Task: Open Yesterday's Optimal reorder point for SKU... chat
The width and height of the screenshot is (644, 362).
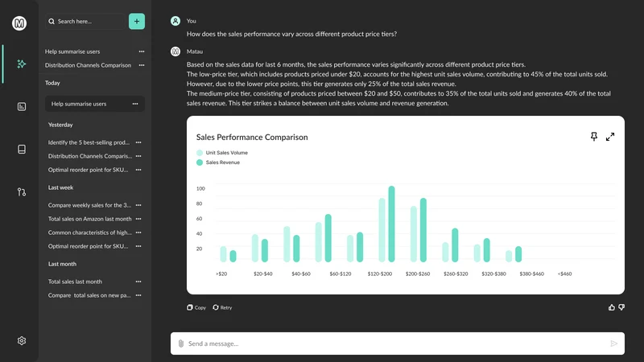Action: click(x=88, y=170)
